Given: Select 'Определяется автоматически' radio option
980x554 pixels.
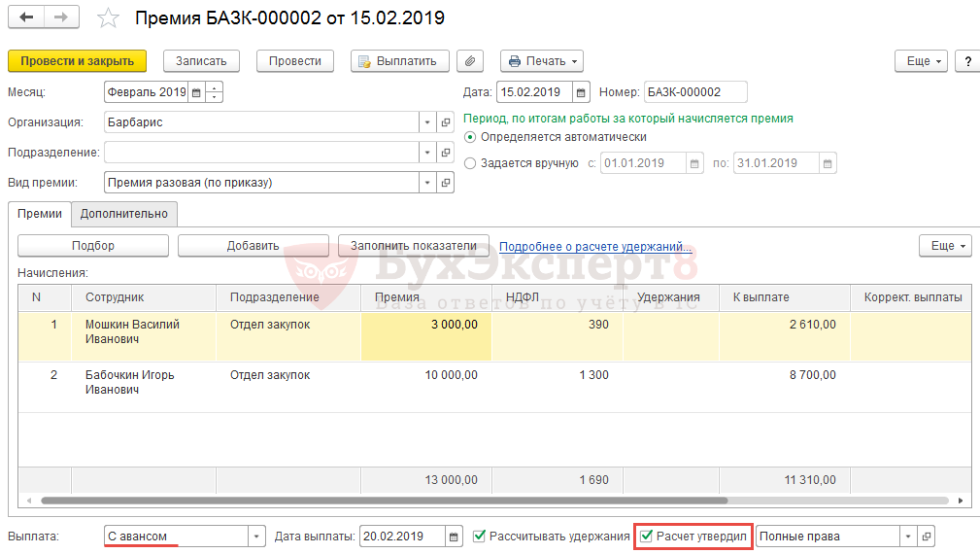Looking at the screenshot, I should point(471,137).
